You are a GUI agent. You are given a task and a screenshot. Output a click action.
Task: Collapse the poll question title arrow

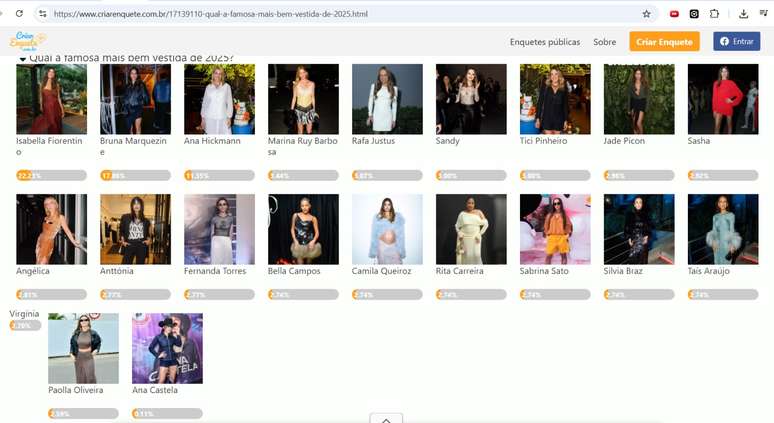pyautogui.click(x=22, y=59)
